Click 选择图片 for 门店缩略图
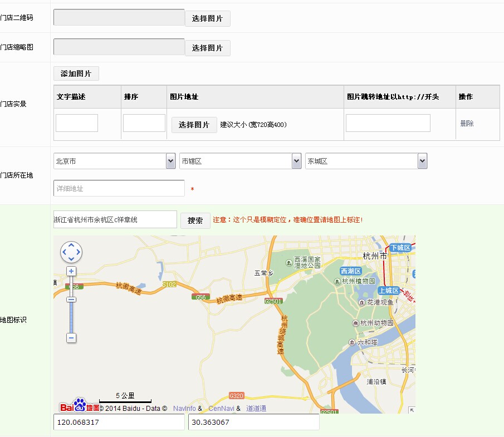 point(207,48)
